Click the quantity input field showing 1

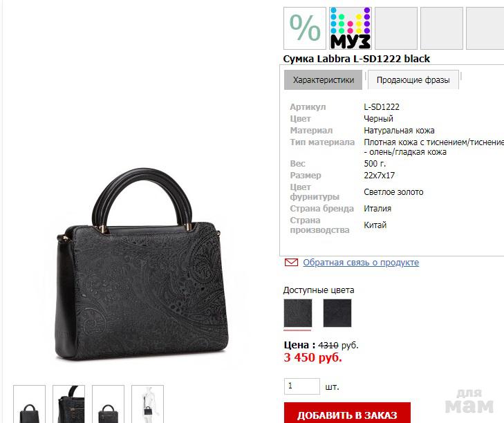tap(302, 386)
